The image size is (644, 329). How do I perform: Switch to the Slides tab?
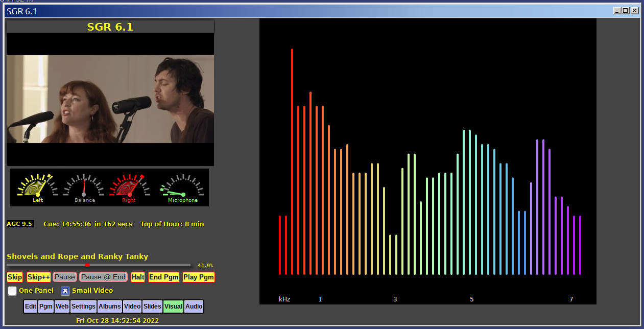tap(152, 307)
